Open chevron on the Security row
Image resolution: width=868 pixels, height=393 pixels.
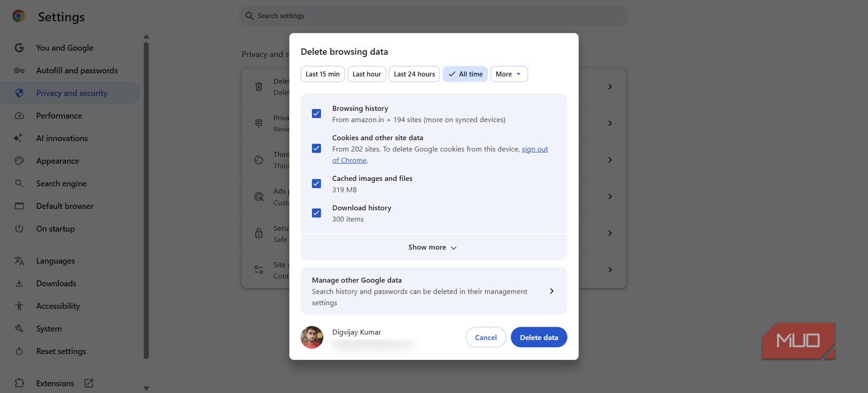pos(610,233)
